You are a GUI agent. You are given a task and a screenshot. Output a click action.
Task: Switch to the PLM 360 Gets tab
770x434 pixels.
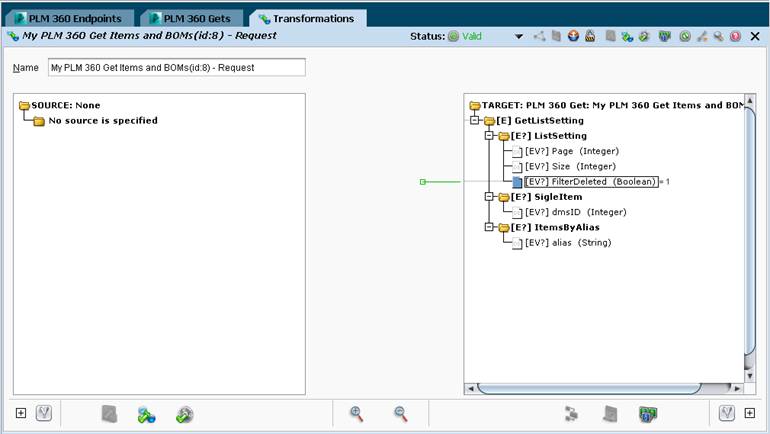(x=192, y=19)
